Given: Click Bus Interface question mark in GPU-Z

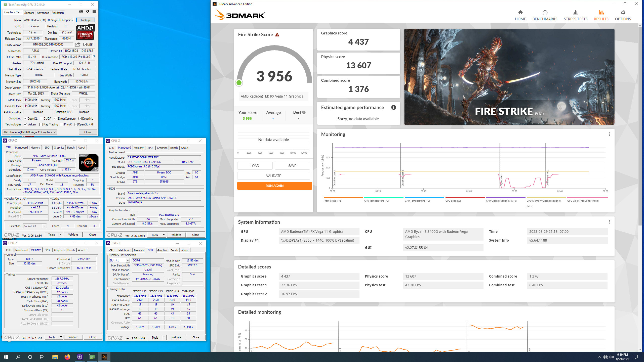Looking at the screenshot, I should [94, 57].
